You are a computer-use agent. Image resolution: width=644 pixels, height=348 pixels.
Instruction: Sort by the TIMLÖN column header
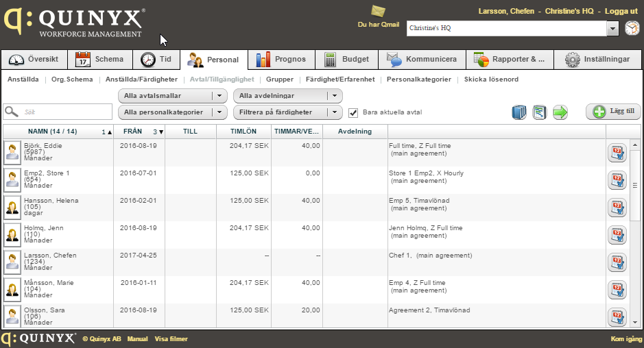(243, 132)
